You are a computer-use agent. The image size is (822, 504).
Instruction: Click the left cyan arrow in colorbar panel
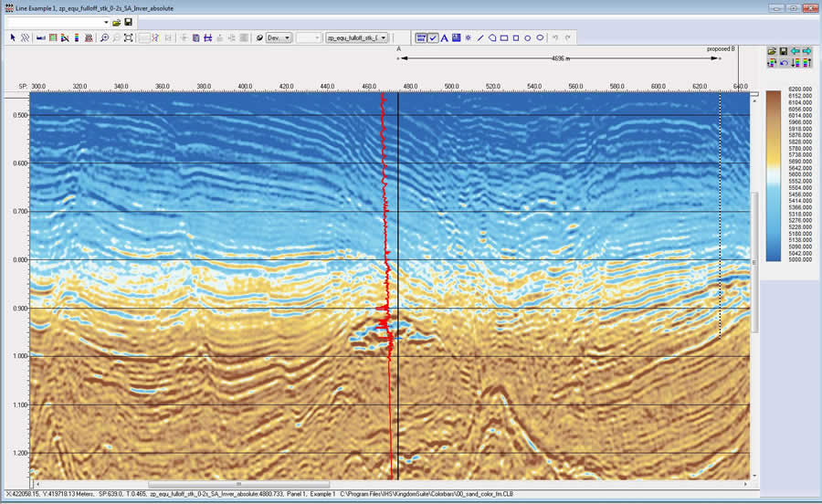pos(796,51)
